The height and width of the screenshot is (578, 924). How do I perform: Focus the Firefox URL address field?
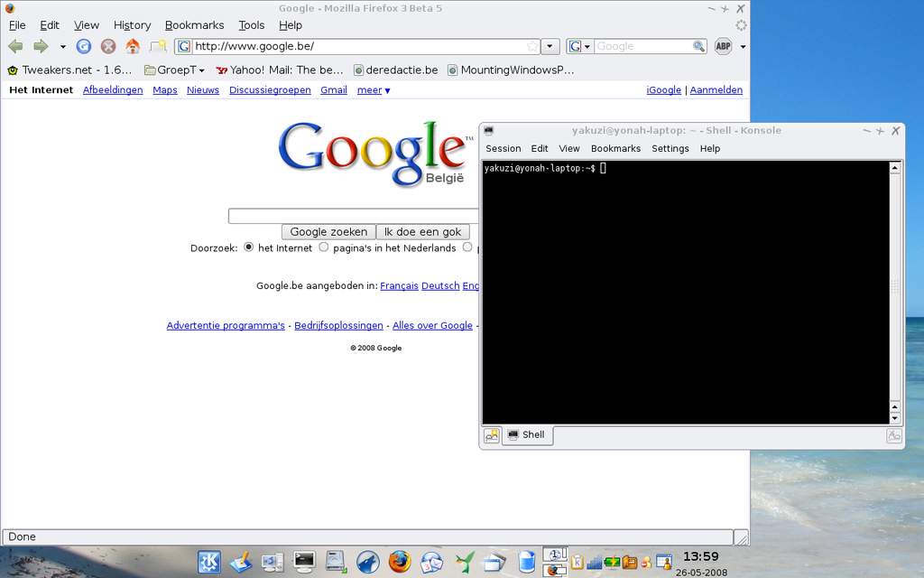pos(359,46)
